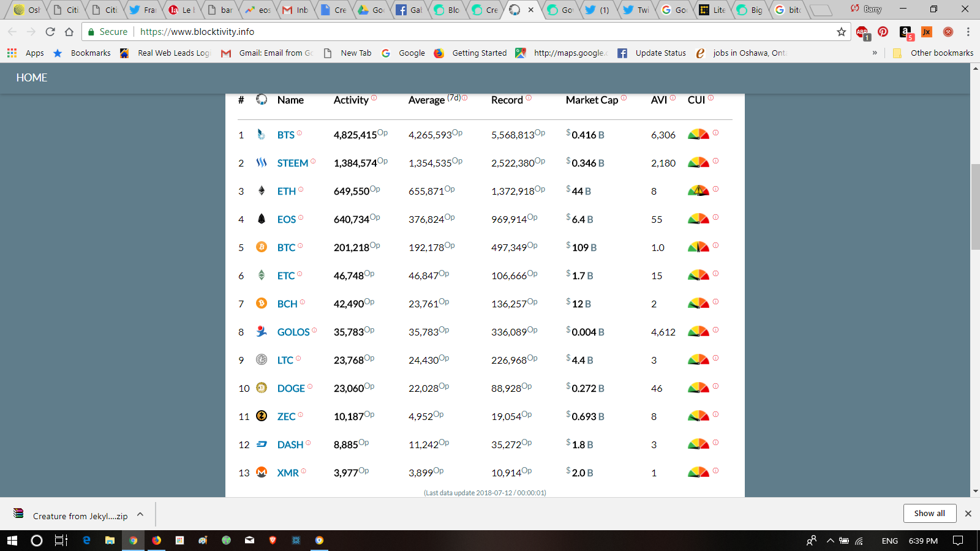Click info icon next to AVI header

click(x=673, y=97)
